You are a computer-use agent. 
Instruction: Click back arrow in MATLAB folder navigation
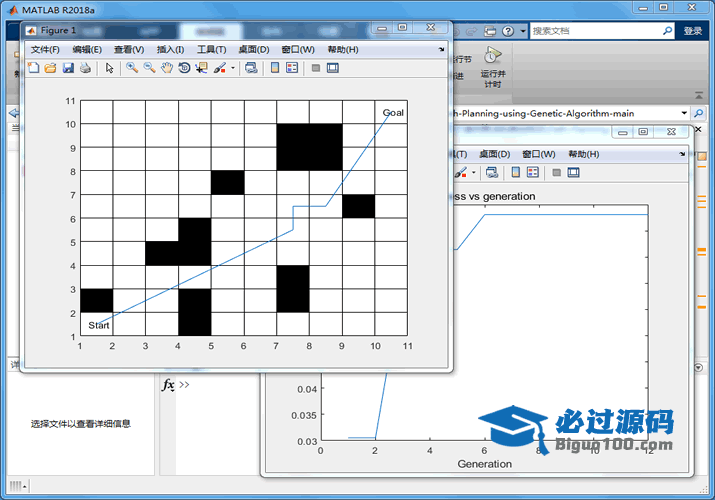14,113
